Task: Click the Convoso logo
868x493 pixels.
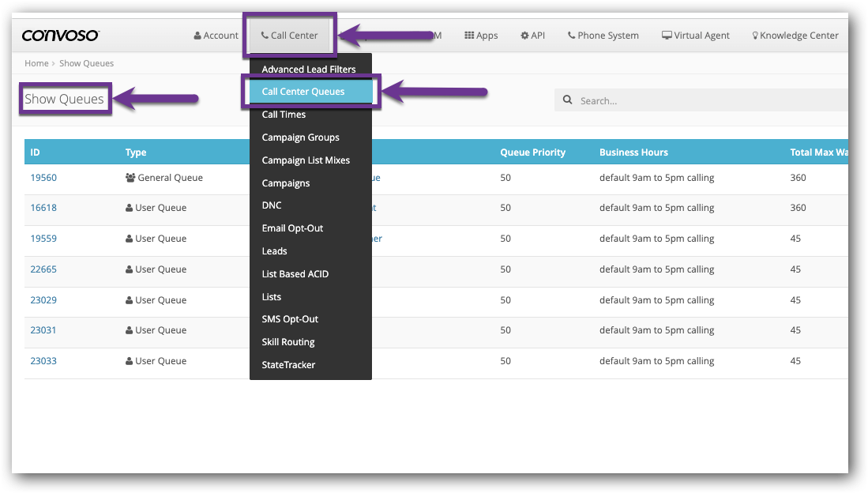Action: tap(60, 36)
